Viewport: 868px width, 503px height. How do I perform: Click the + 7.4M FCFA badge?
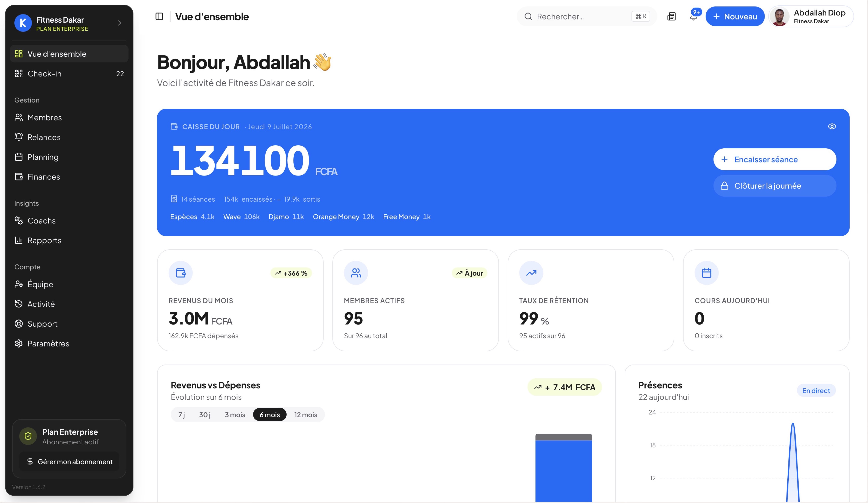[565, 387]
